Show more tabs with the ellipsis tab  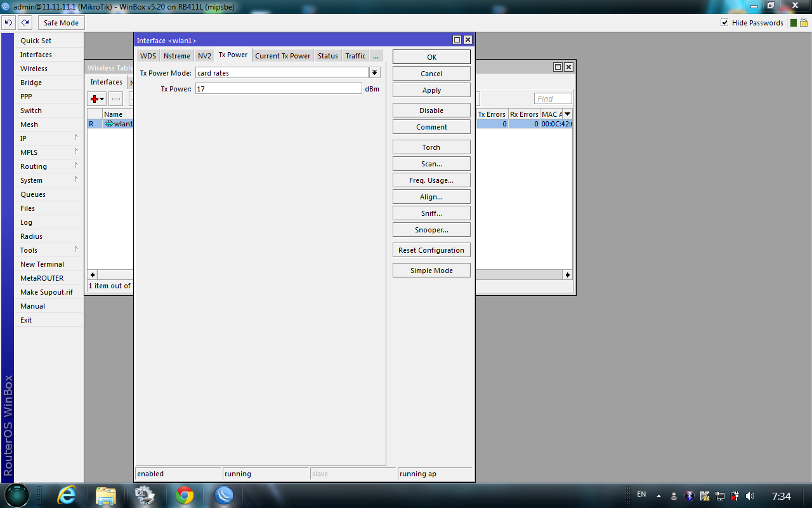point(376,56)
